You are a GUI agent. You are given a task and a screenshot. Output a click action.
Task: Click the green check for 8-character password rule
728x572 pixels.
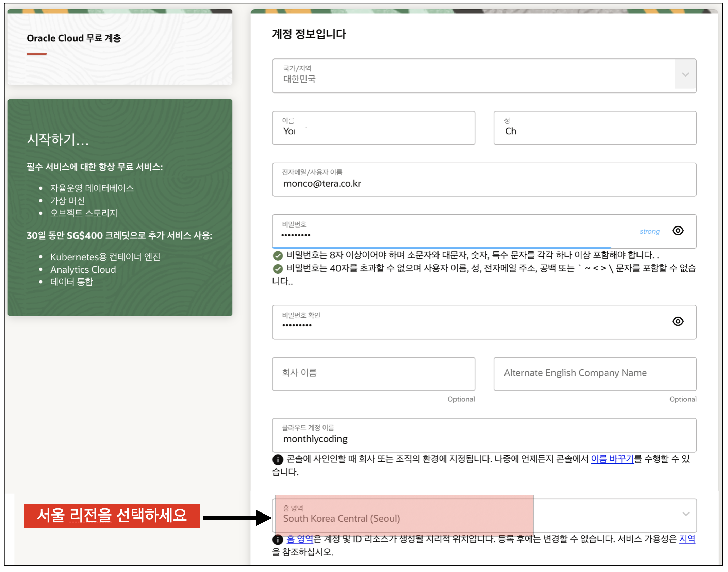tap(278, 256)
